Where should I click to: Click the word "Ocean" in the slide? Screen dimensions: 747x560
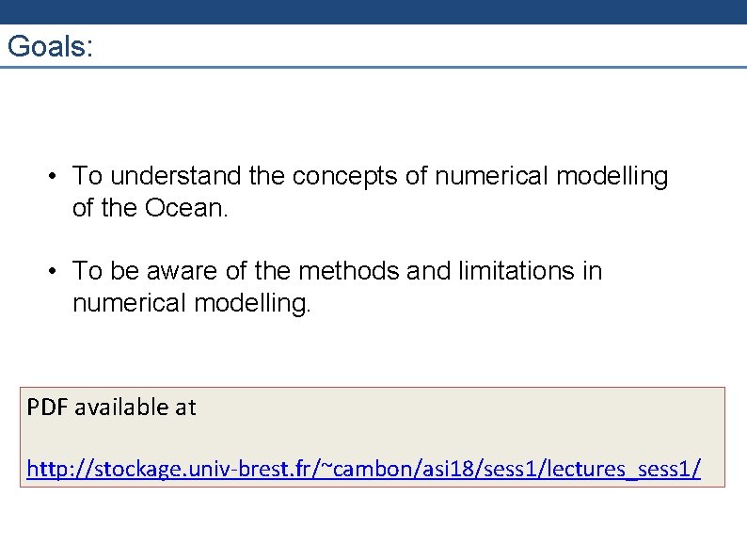point(183,208)
